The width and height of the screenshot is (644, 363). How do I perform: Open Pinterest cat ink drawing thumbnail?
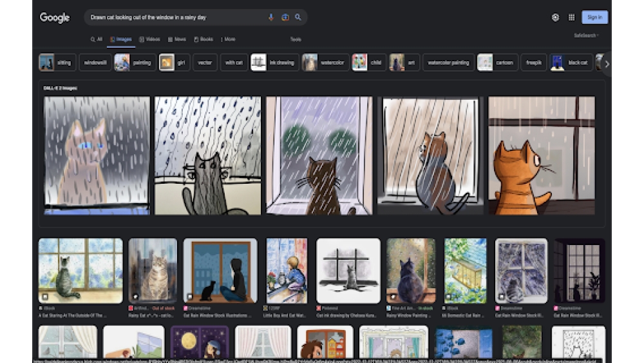pyautogui.click(x=348, y=271)
